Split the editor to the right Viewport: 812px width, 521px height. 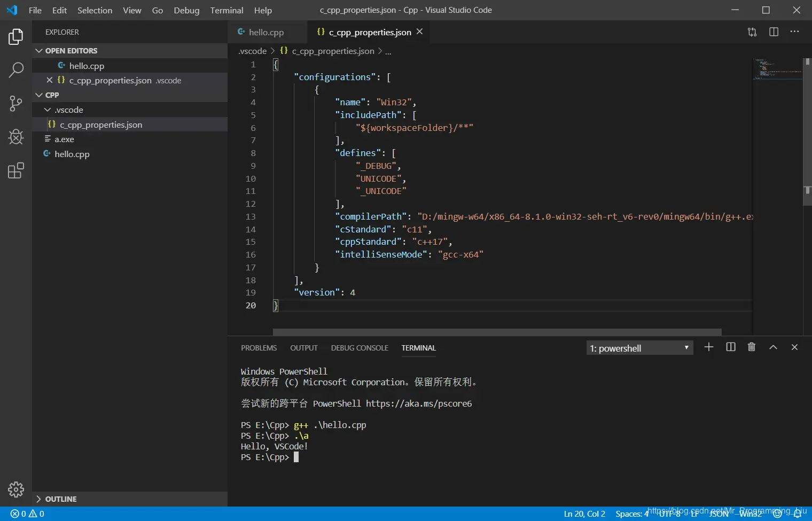click(774, 32)
